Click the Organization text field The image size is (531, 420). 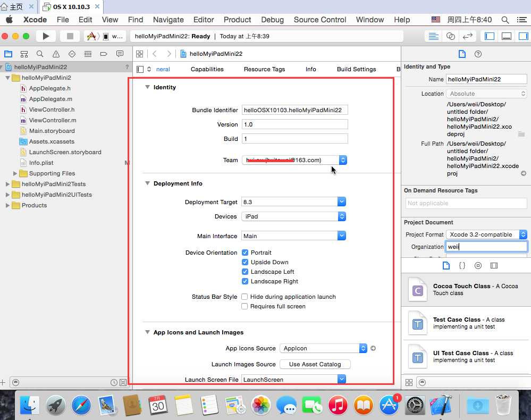[486, 247]
